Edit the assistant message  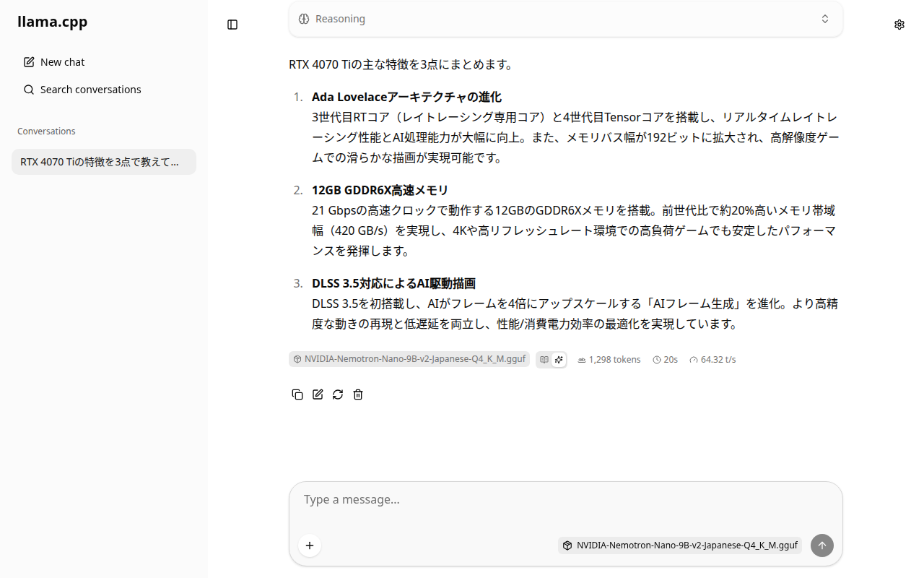click(x=318, y=394)
